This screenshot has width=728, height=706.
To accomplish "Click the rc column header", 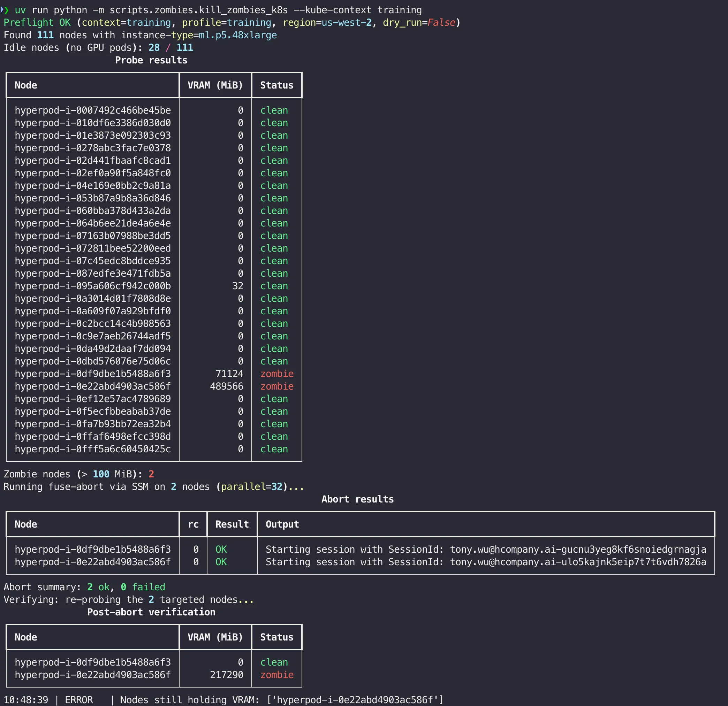I will click(193, 524).
